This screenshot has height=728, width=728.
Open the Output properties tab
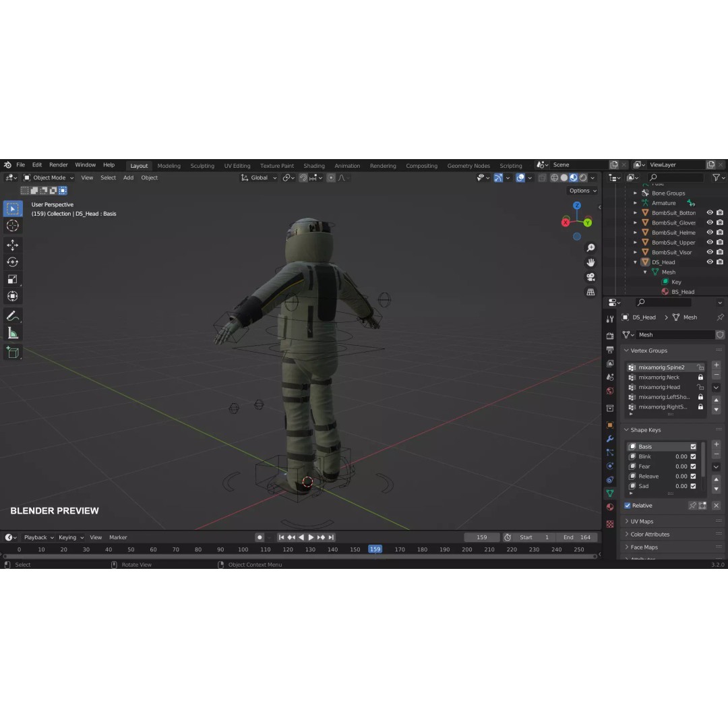click(610, 350)
